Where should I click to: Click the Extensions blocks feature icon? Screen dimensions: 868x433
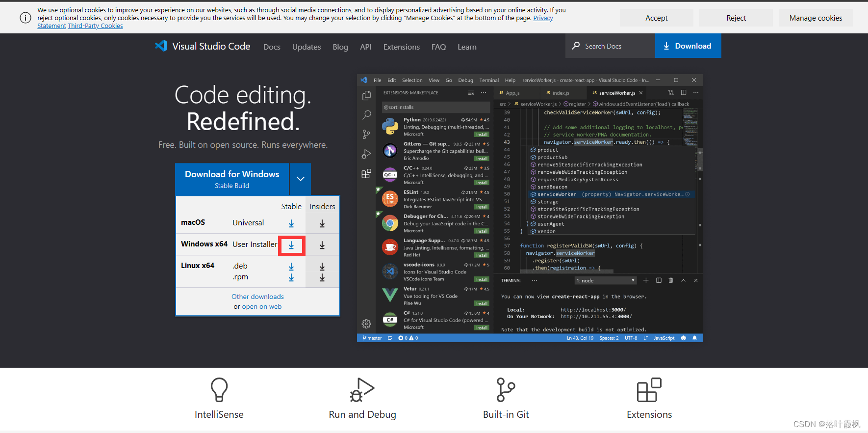pos(649,389)
